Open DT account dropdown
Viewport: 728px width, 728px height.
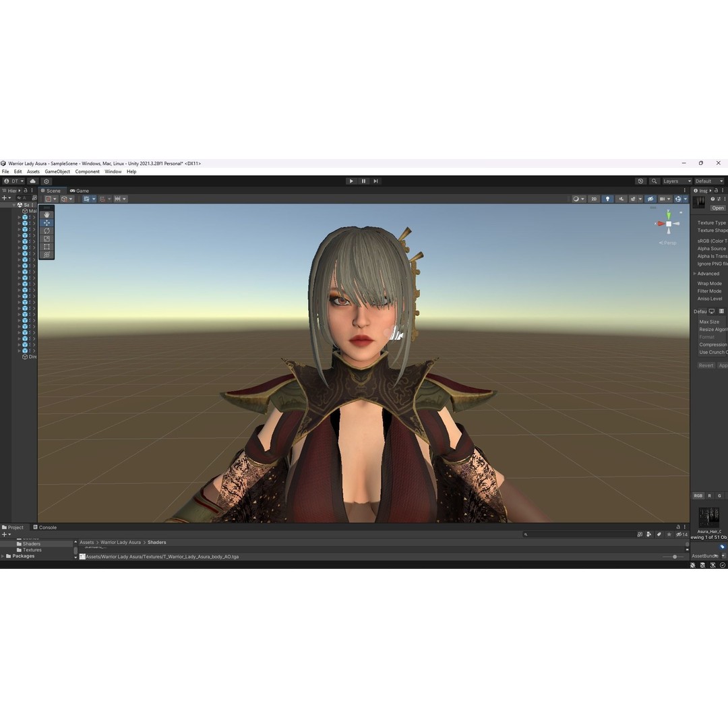(x=13, y=181)
